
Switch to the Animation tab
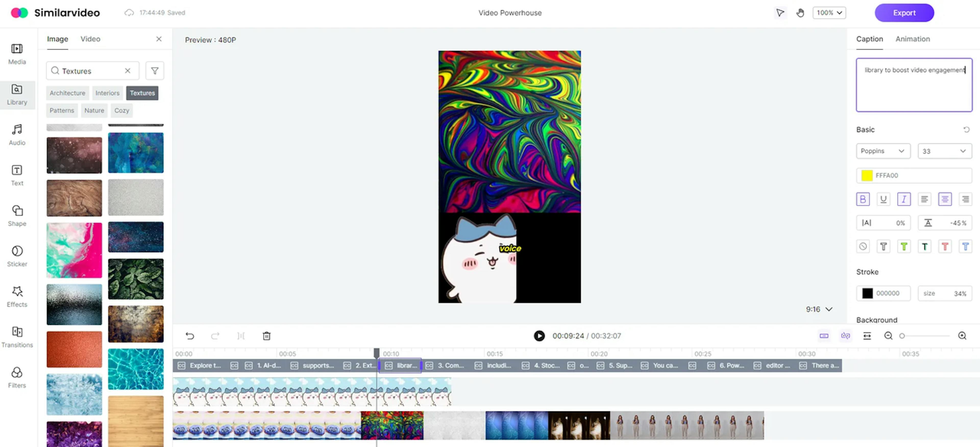[912, 39]
